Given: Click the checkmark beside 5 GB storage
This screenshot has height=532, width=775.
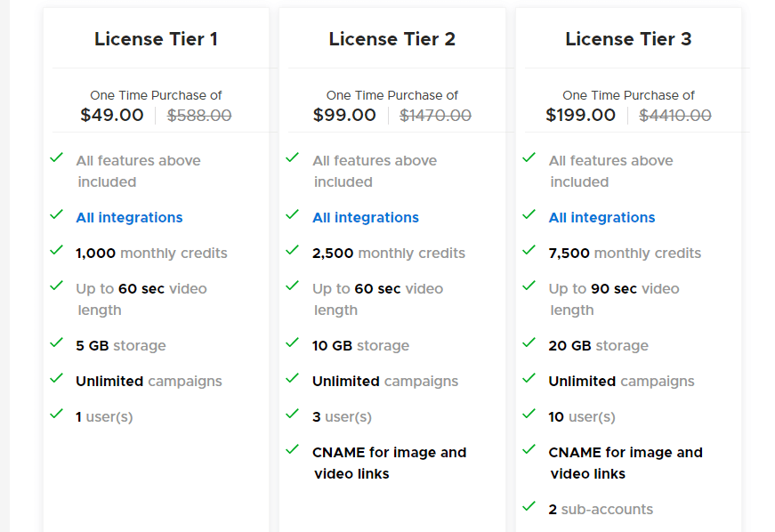Looking at the screenshot, I should (57, 343).
